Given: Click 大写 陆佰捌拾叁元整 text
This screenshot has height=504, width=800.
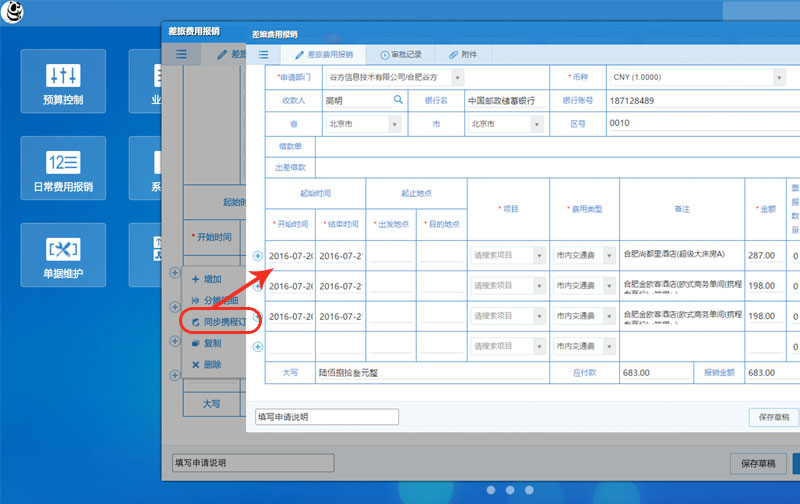Looking at the screenshot, I should [x=348, y=373].
